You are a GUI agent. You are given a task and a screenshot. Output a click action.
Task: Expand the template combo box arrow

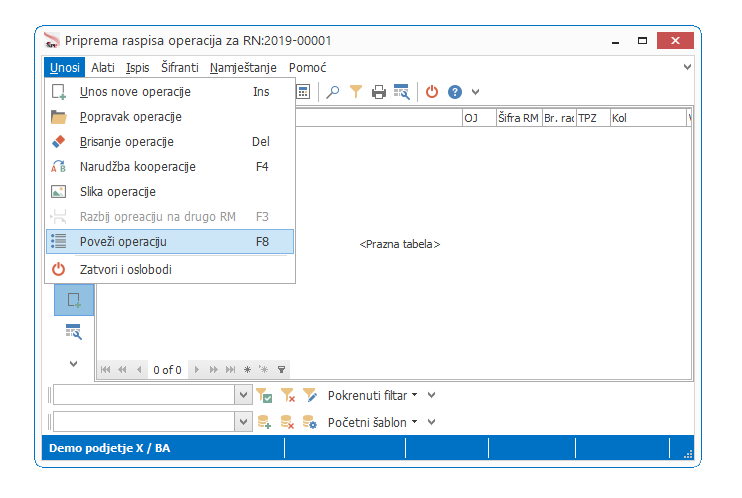pyautogui.click(x=243, y=422)
